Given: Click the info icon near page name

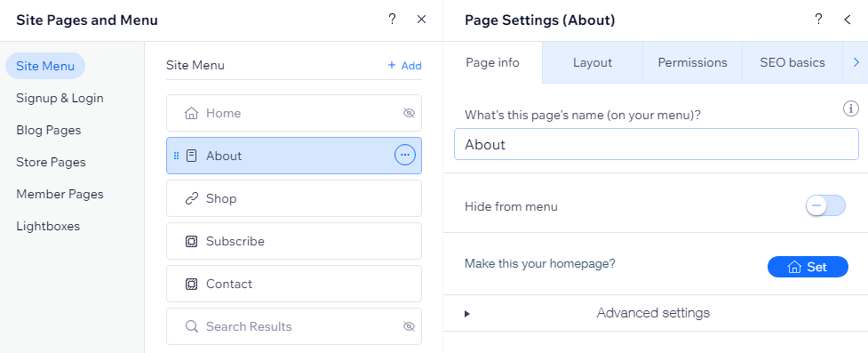Looking at the screenshot, I should pyautogui.click(x=850, y=108).
